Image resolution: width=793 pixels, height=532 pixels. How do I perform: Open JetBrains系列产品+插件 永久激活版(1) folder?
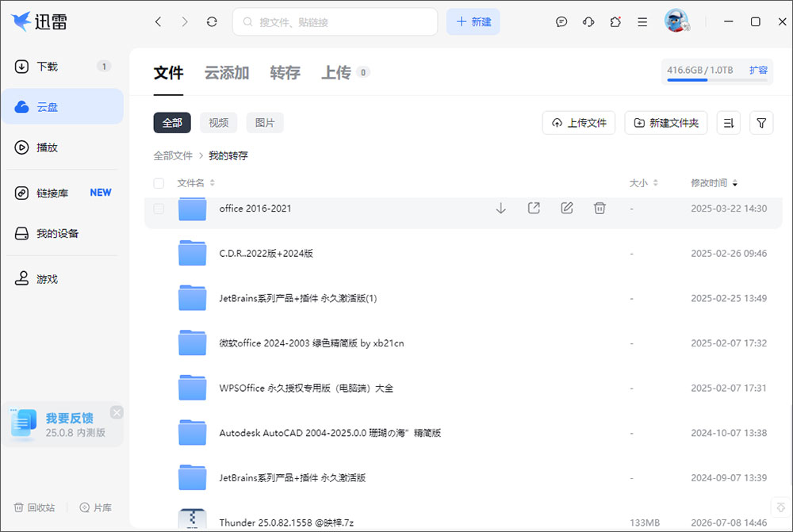coord(463,298)
